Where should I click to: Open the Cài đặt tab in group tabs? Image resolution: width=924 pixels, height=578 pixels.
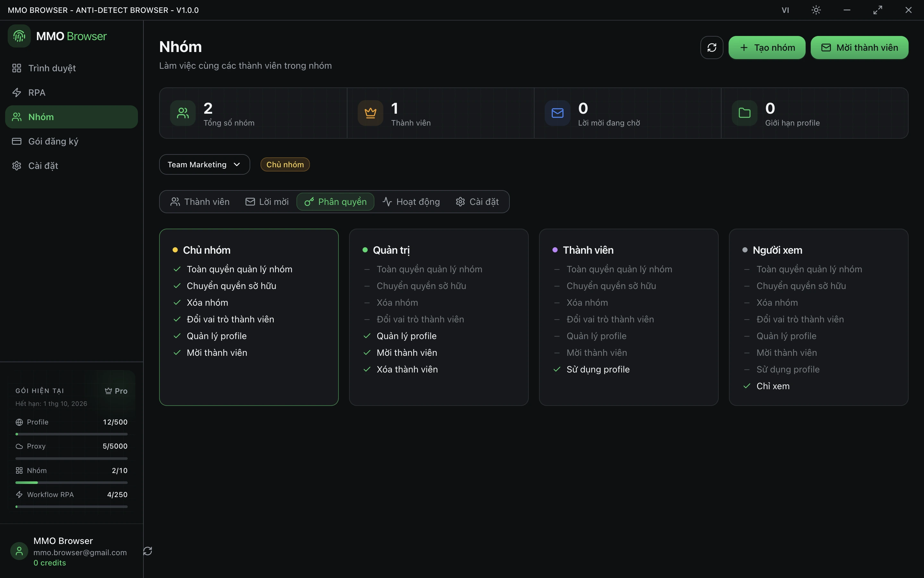477,201
